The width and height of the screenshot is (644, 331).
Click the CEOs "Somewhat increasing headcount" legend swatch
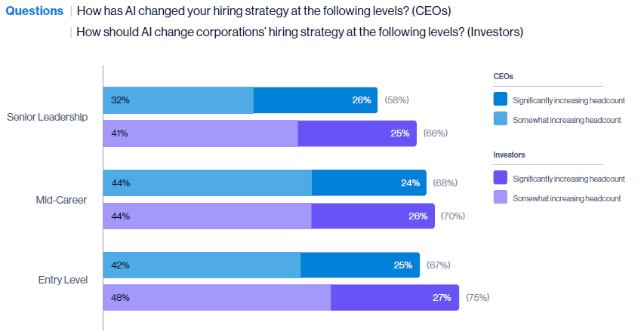point(500,119)
